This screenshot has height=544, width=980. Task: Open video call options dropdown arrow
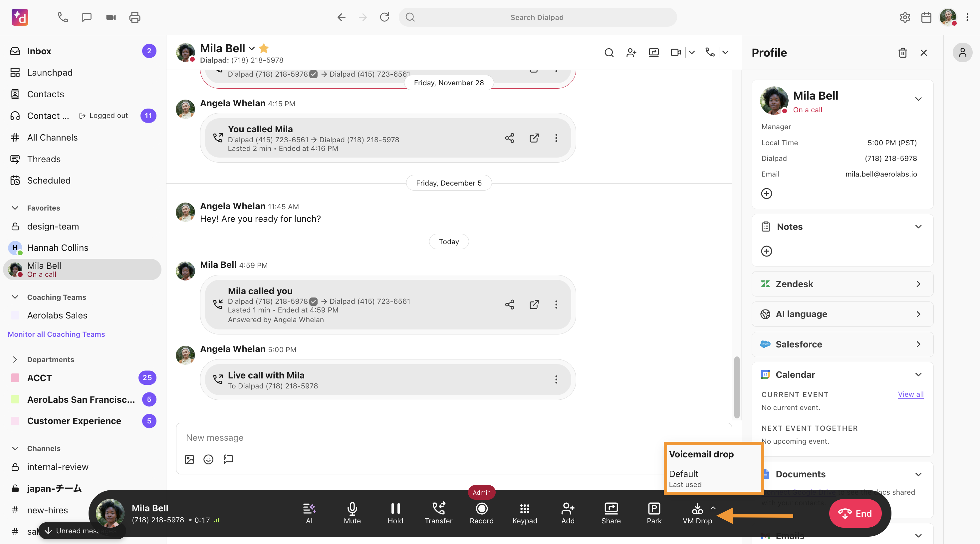click(x=692, y=53)
